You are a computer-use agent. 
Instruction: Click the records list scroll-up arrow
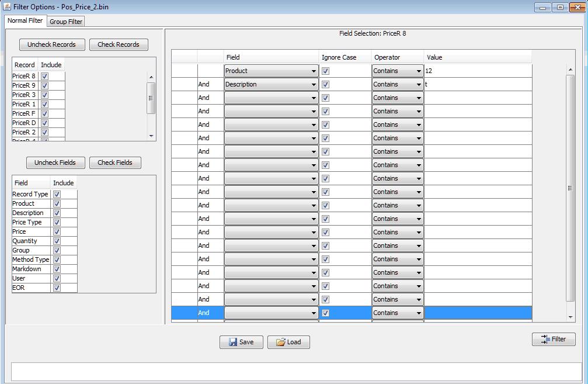(x=151, y=77)
